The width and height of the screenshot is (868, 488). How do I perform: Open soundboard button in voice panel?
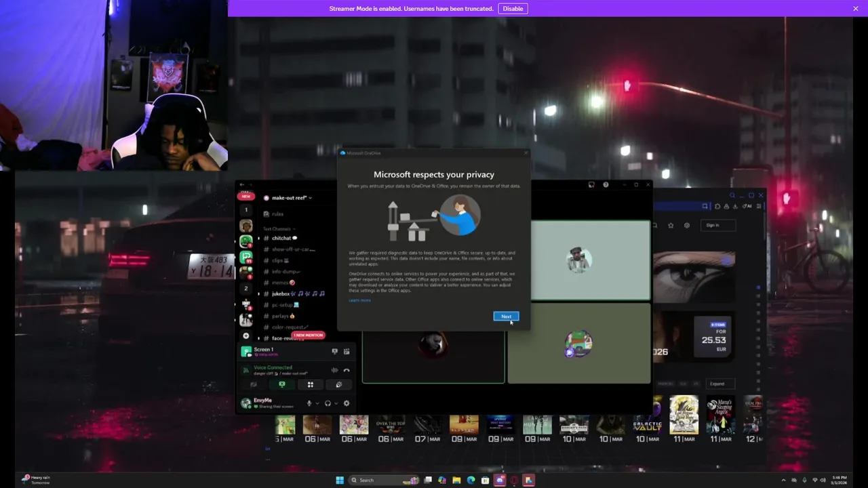click(339, 384)
